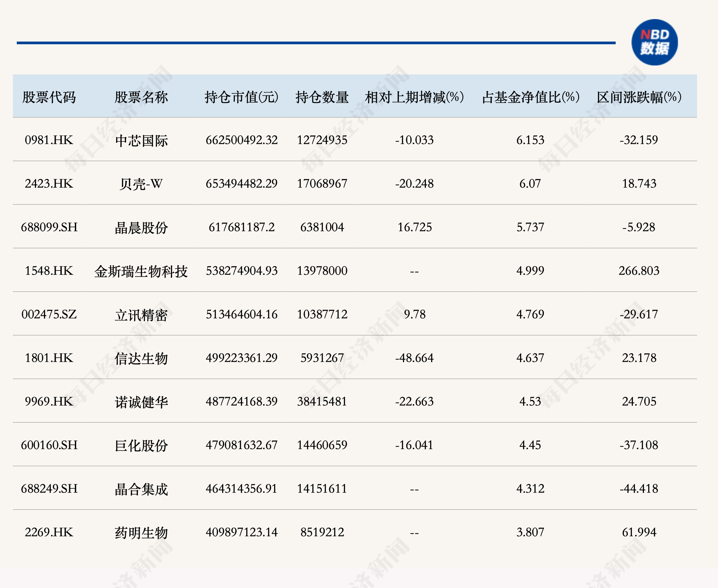Click net value ratio 6.153

(530, 140)
